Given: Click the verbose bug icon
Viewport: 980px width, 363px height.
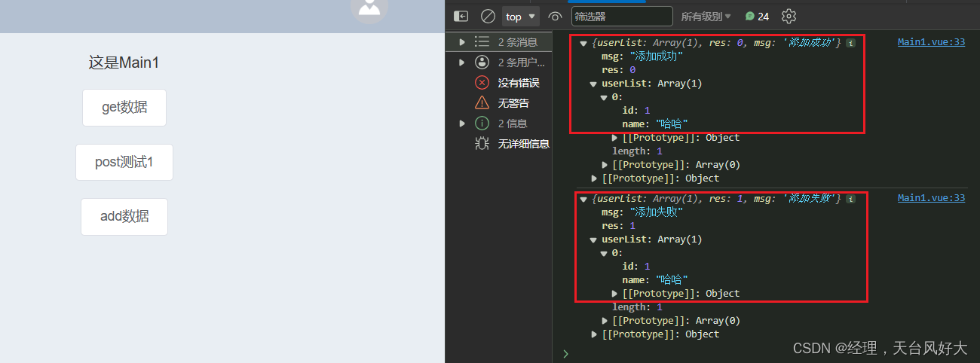Looking at the screenshot, I should [482, 143].
